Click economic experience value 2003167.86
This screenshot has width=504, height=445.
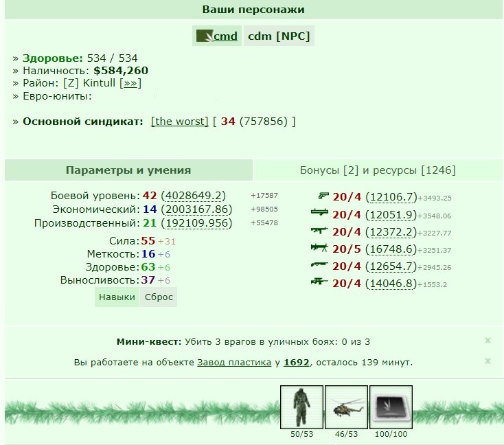[196, 209]
